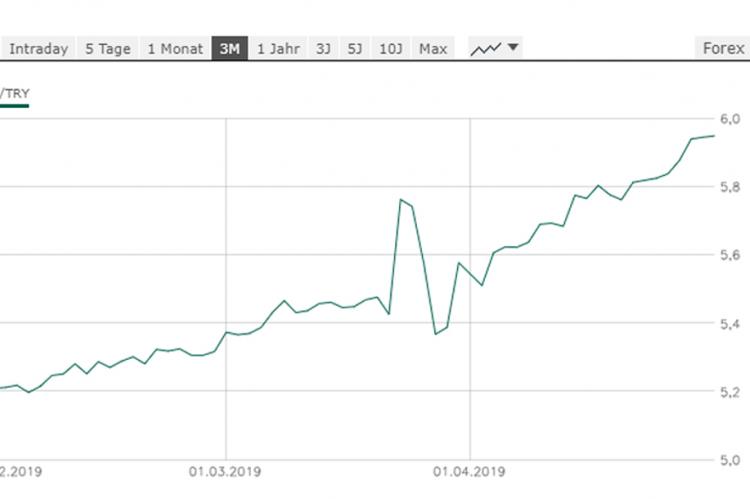This screenshot has width=750, height=499.
Task: Show the Max time range
Action: click(x=433, y=48)
